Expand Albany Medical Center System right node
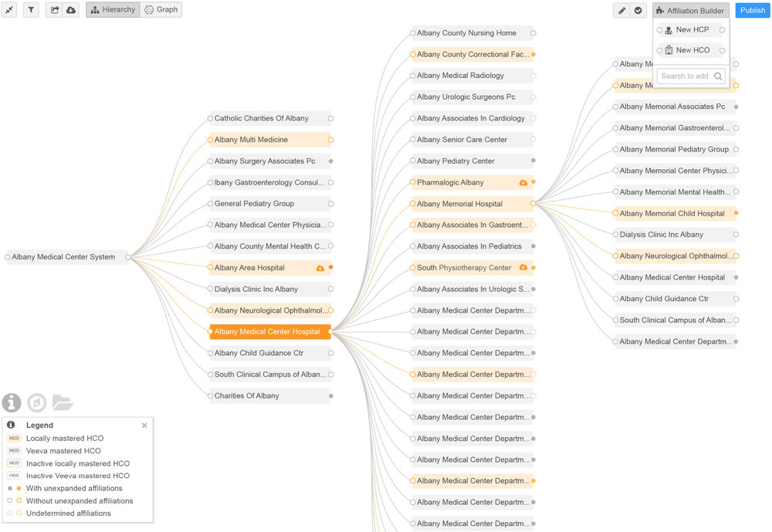 pos(128,257)
